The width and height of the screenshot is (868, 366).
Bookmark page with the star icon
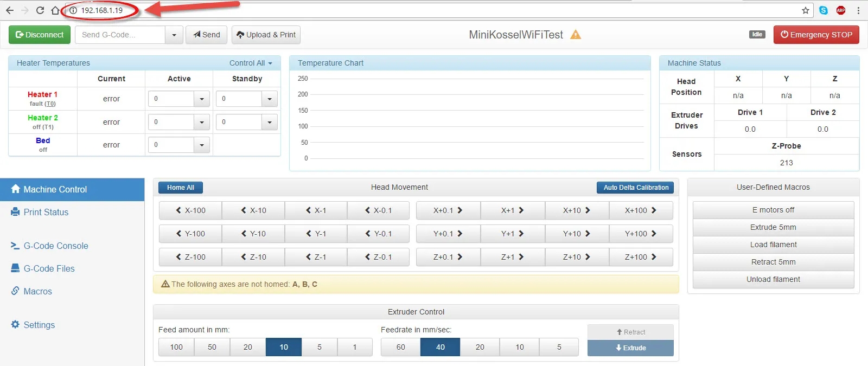806,10
